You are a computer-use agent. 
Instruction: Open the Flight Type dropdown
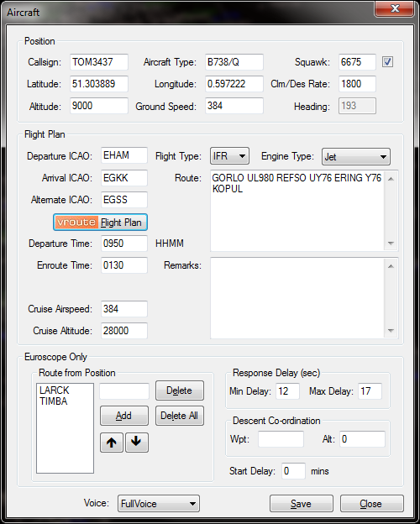point(229,156)
